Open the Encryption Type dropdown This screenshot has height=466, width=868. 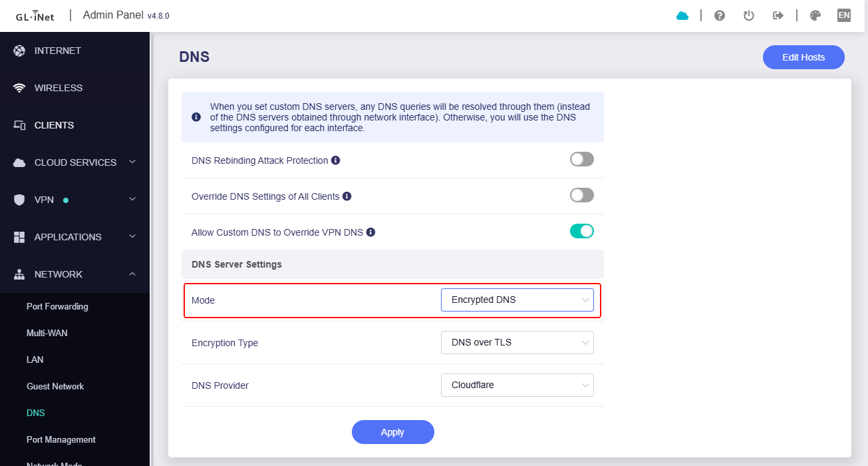click(x=517, y=343)
